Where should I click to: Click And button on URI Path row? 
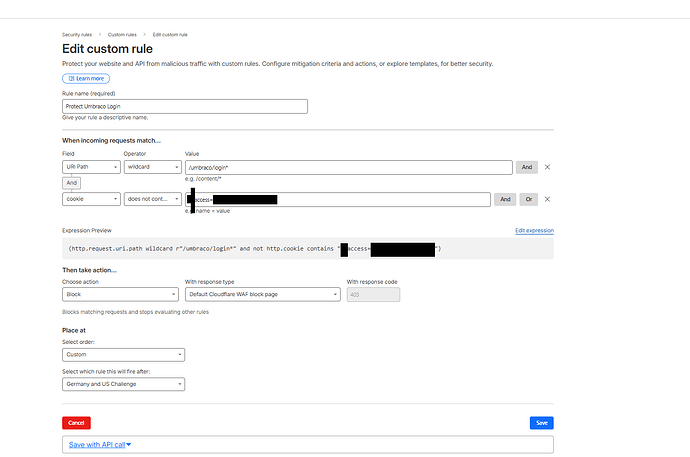coord(527,167)
